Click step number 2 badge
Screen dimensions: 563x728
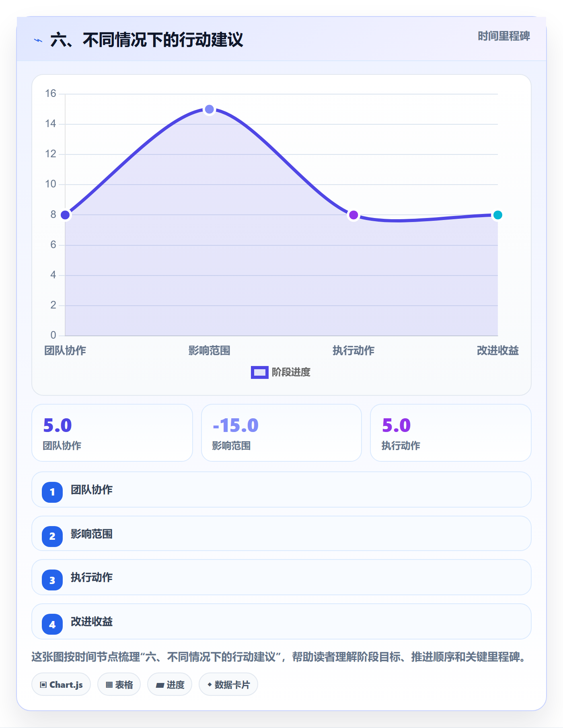click(x=52, y=536)
